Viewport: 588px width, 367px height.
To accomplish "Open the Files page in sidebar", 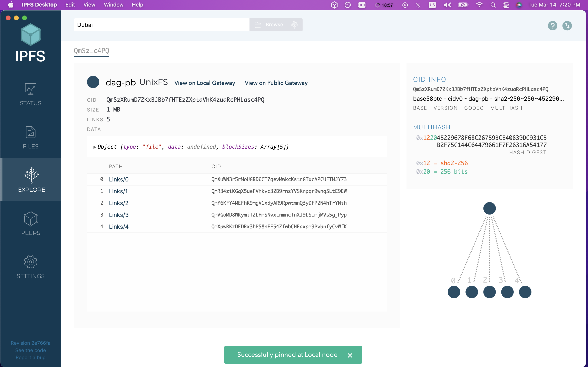I will tap(30, 137).
